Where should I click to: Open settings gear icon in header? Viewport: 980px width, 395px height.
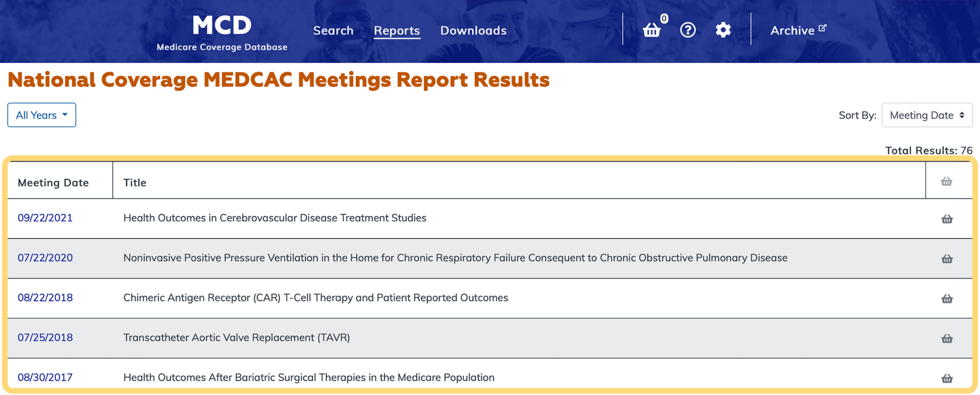pyautogui.click(x=723, y=30)
